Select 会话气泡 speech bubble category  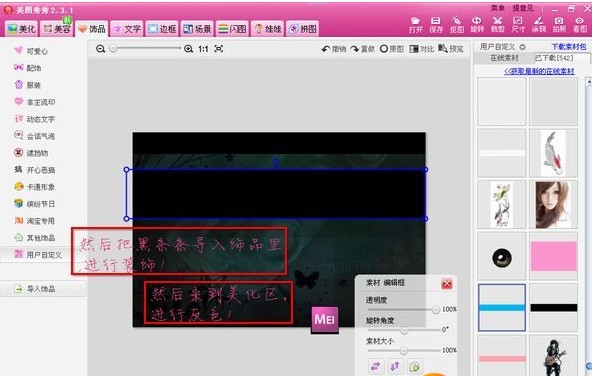[35, 136]
